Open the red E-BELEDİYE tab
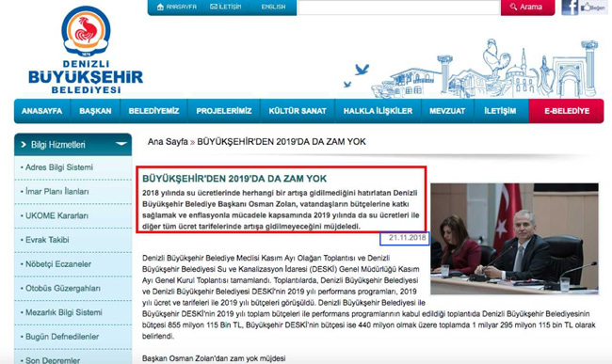The width and height of the screenshot is (612, 364). click(566, 111)
